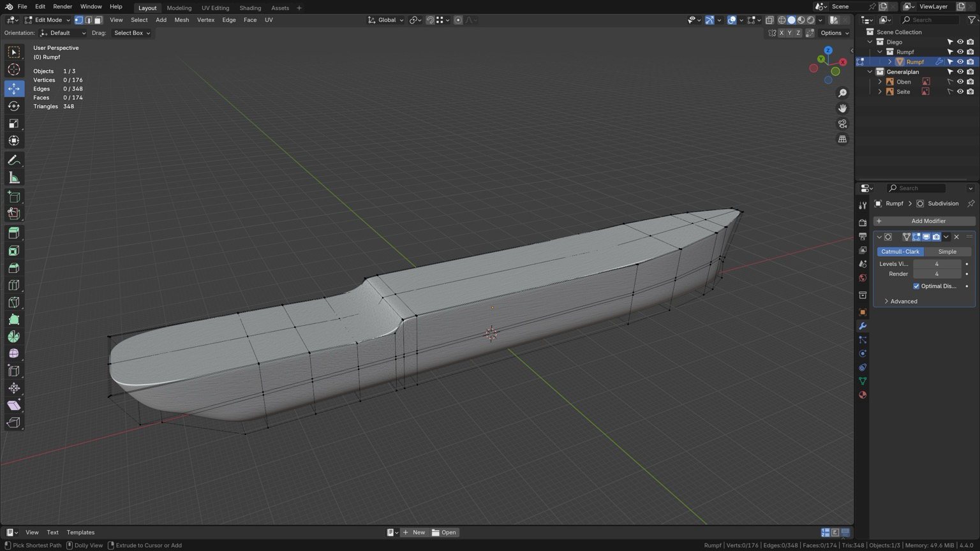Select the Extrude Region tool
The width and height of the screenshot is (980, 551).
click(x=14, y=233)
